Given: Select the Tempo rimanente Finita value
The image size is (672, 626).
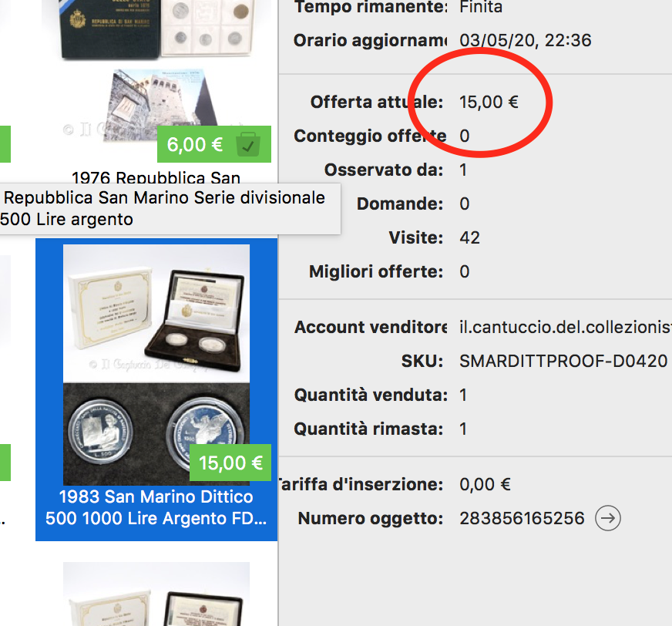Looking at the screenshot, I should (x=480, y=7).
